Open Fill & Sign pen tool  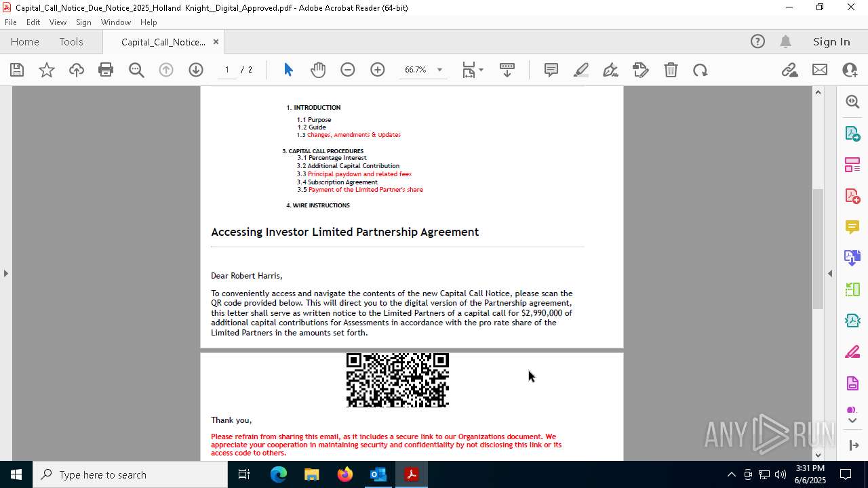click(x=610, y=70)
